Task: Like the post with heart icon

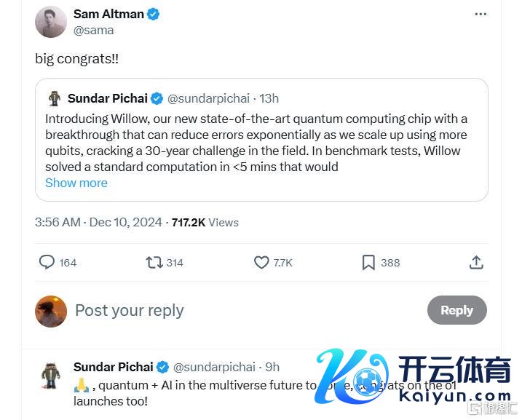Action: point(261,262)
